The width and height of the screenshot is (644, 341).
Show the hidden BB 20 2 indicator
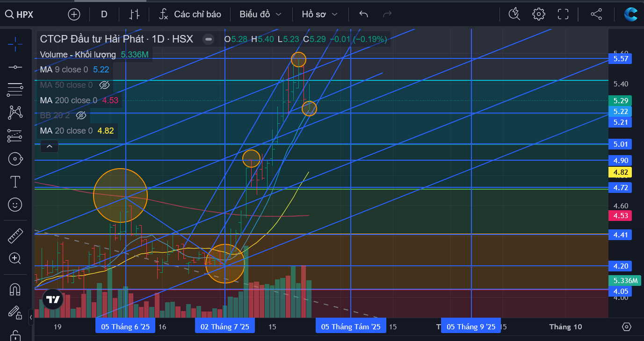click(81, 115)
